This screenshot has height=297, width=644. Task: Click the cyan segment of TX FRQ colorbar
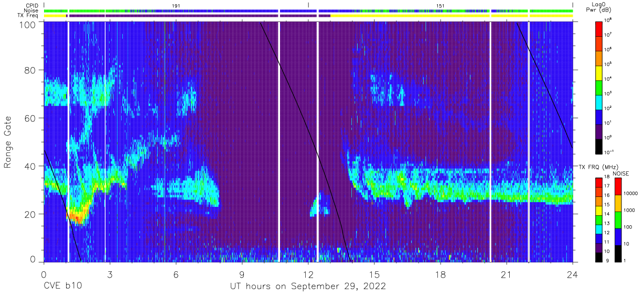click(599, 228)
